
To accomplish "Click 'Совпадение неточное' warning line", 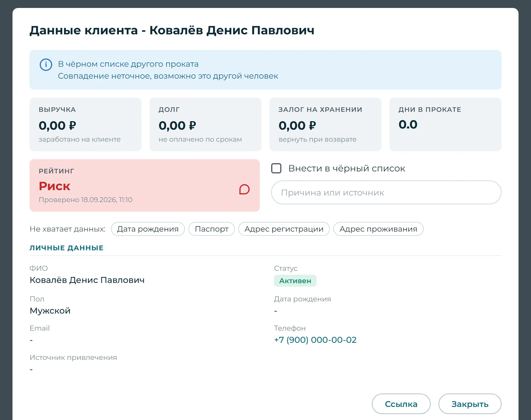I will (168, 76).
